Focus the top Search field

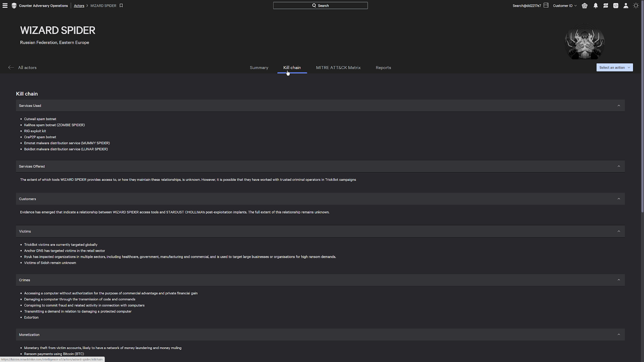320,6
